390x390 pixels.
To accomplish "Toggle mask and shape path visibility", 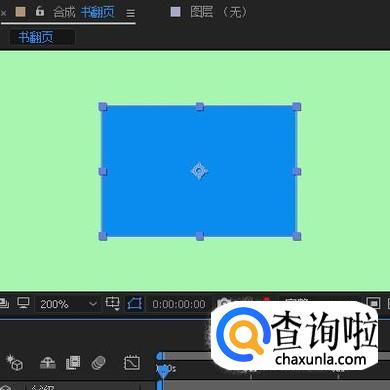I will pos(135,304).
